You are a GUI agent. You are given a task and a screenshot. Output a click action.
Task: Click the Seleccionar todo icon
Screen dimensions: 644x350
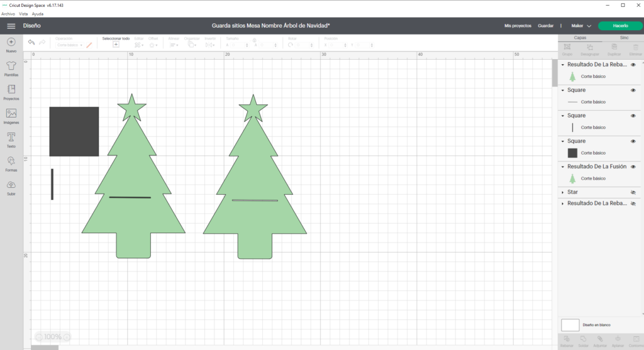[x=116, y=45]
